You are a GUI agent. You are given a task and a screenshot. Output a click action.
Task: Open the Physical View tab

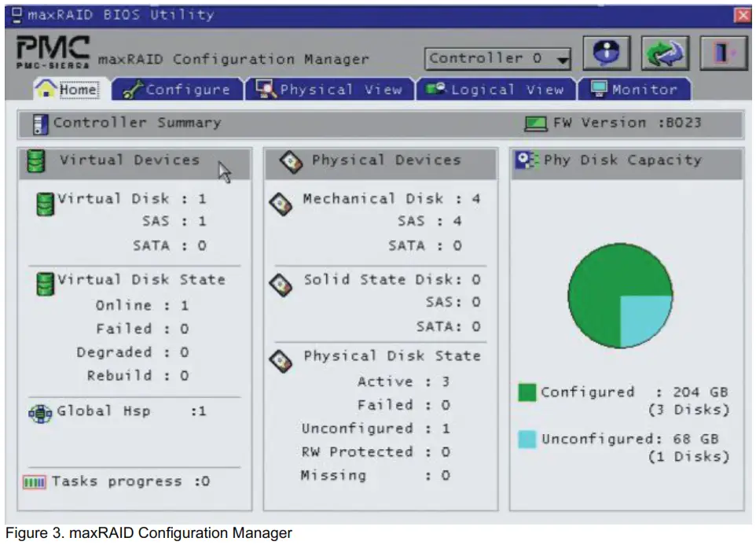click(330, 89)
